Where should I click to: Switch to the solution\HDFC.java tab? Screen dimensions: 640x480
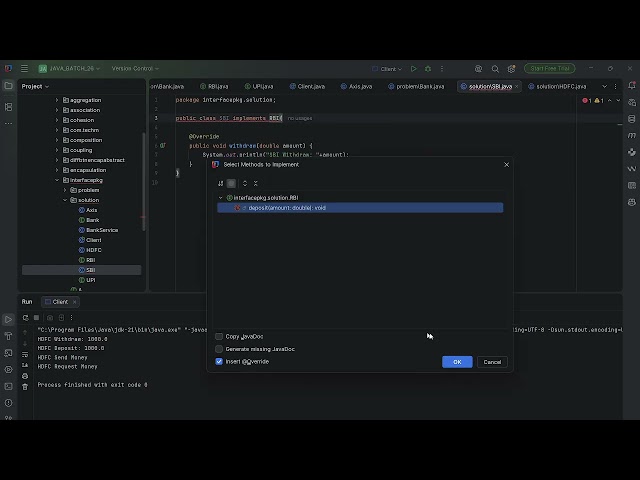pos(557,87)
